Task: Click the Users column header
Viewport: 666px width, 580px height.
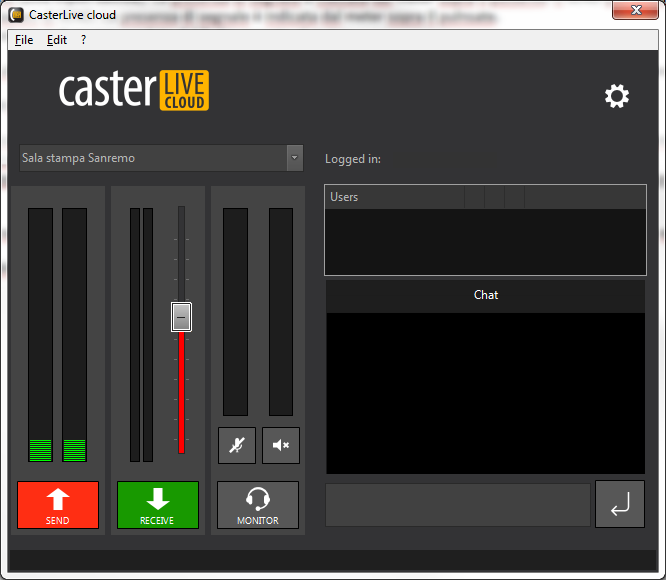Action: tap(395, 197)
